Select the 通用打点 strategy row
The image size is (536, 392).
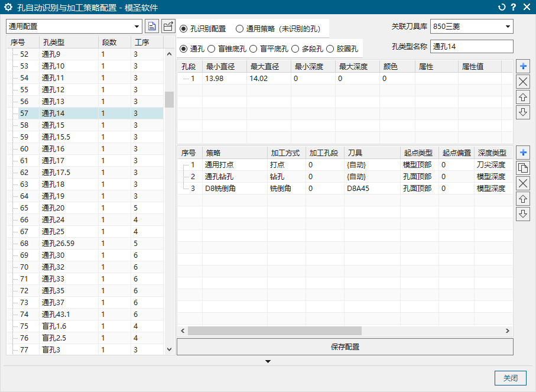345,165
